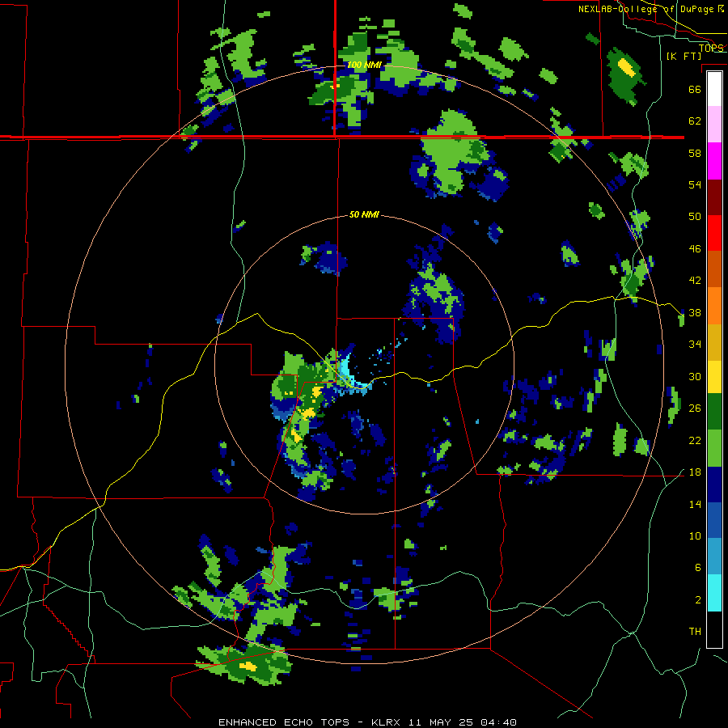
Task: Click the legend value '46'
Action: pyautogui.click(x=695, y=248)
